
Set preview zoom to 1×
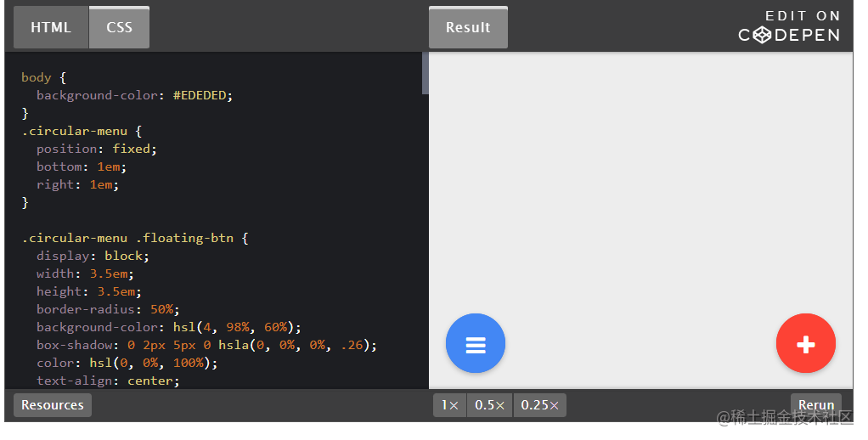point(450,405)
